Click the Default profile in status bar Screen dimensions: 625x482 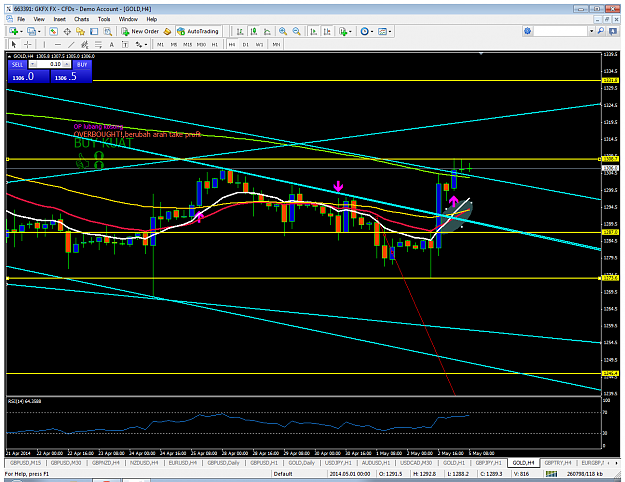pos(283,474)
